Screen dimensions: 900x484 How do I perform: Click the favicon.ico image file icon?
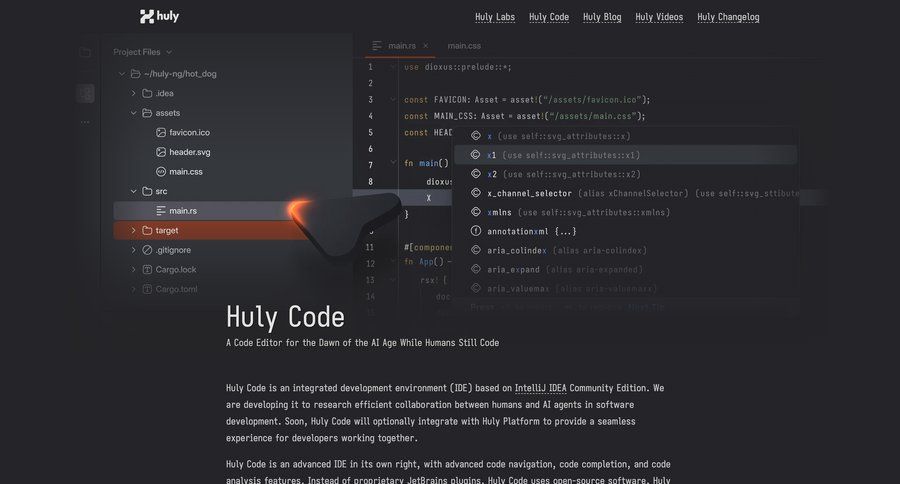(161, 132)
